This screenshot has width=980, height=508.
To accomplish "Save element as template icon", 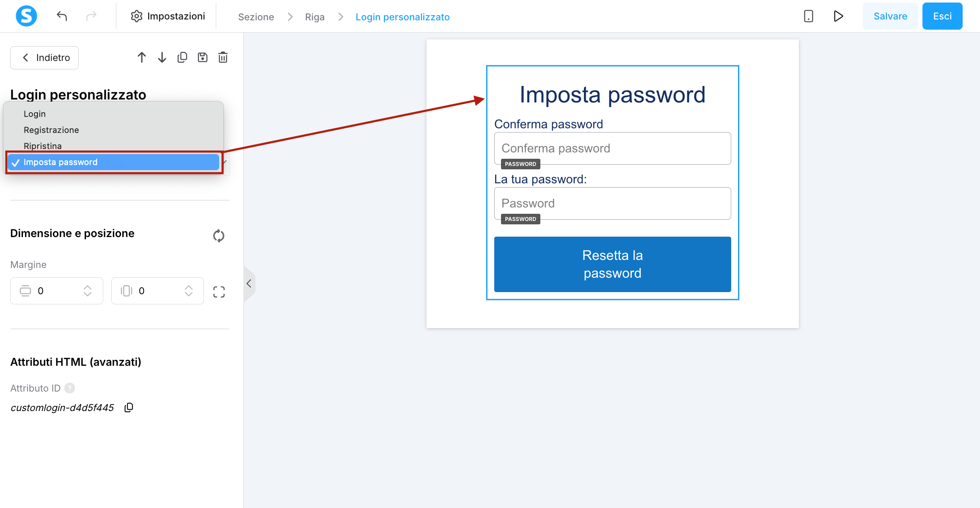I will coord(203,58).
